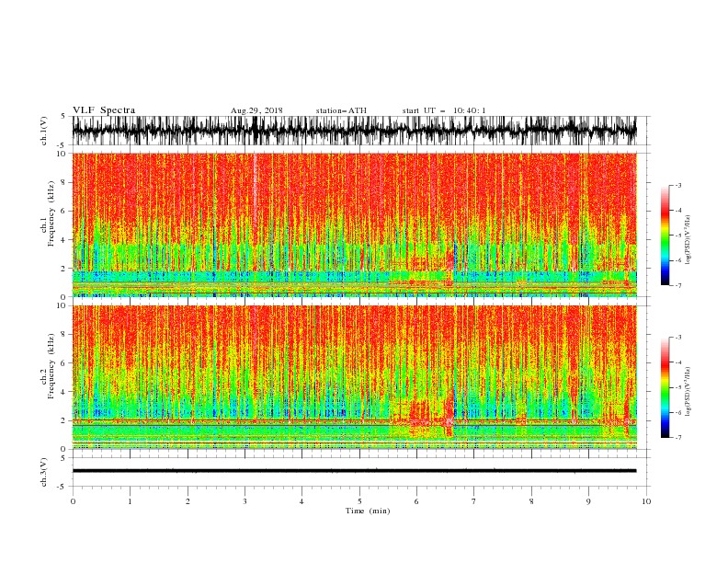This screenshot has width=728, height=563.
Task: Click time axis tick label "7"
Action: click(474, 501)
